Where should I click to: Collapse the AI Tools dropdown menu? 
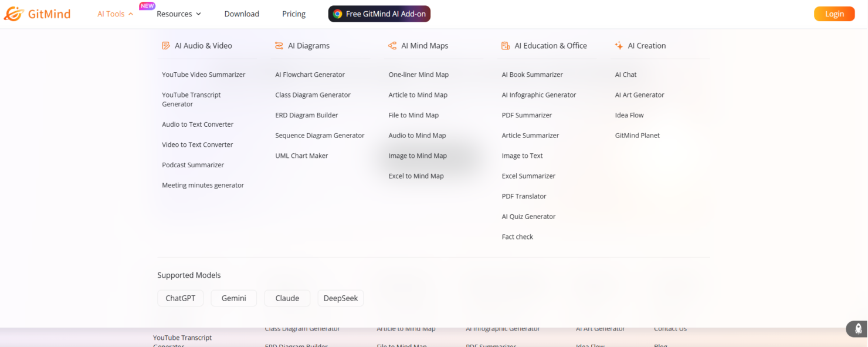click(x=116, y=14)
